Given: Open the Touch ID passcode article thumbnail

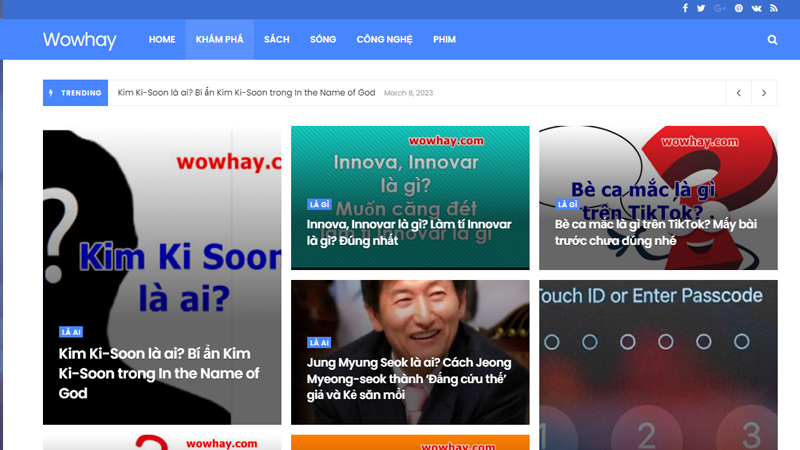Looking at the screenshot, I should 658,365.
